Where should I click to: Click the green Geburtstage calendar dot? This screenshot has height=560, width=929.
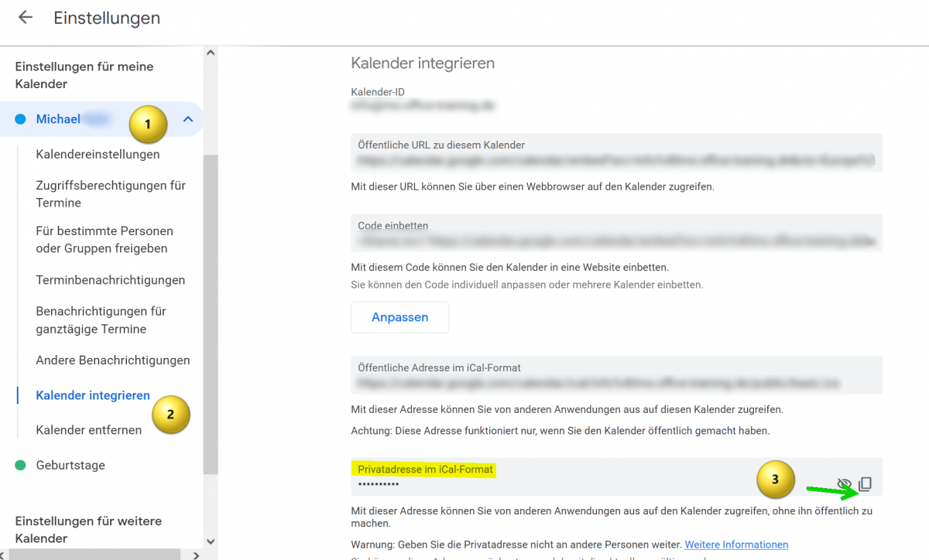click(x=21, y=465)
